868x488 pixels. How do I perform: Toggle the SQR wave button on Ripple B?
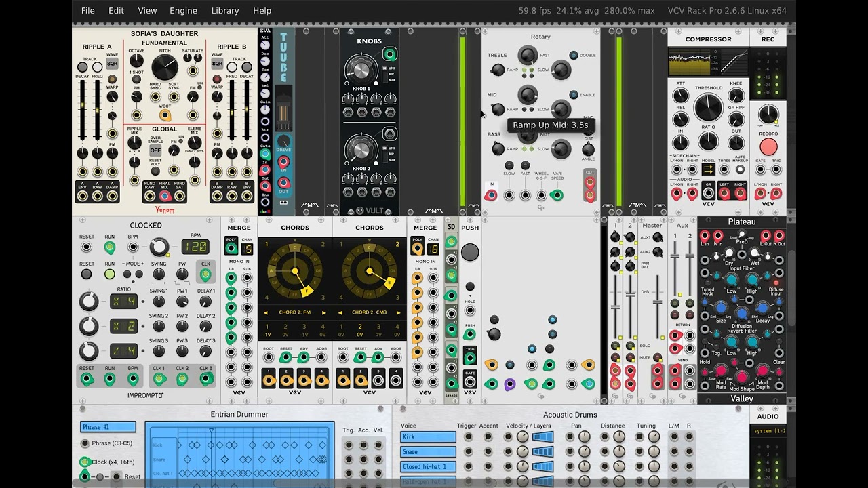pyautogui.click(x=217, y=63)
